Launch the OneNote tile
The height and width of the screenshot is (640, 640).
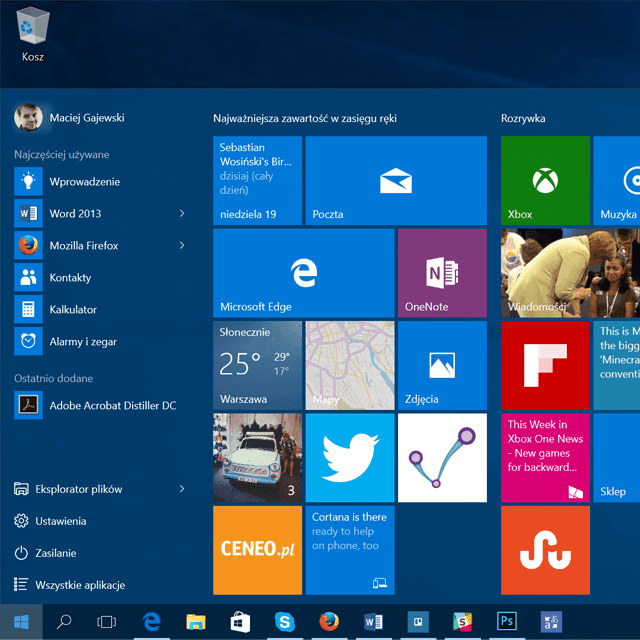coord(441,273)
